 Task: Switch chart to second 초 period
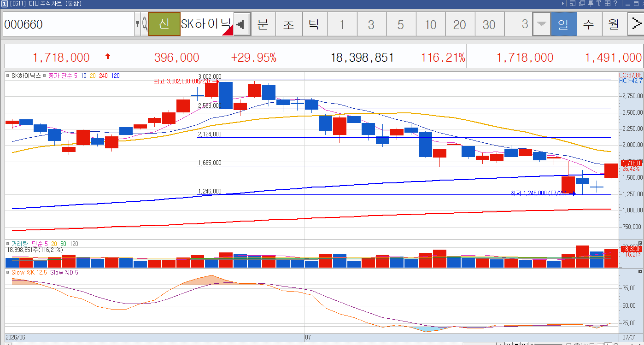(288, 24)
